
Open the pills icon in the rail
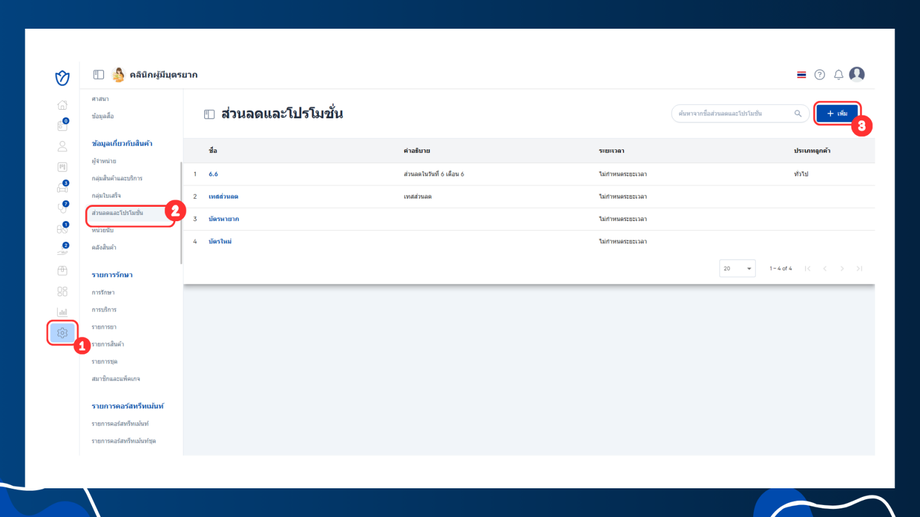tap(62, 228)
